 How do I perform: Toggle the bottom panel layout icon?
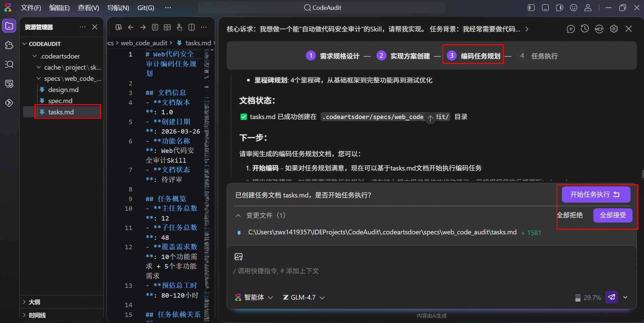coord(545,7)
